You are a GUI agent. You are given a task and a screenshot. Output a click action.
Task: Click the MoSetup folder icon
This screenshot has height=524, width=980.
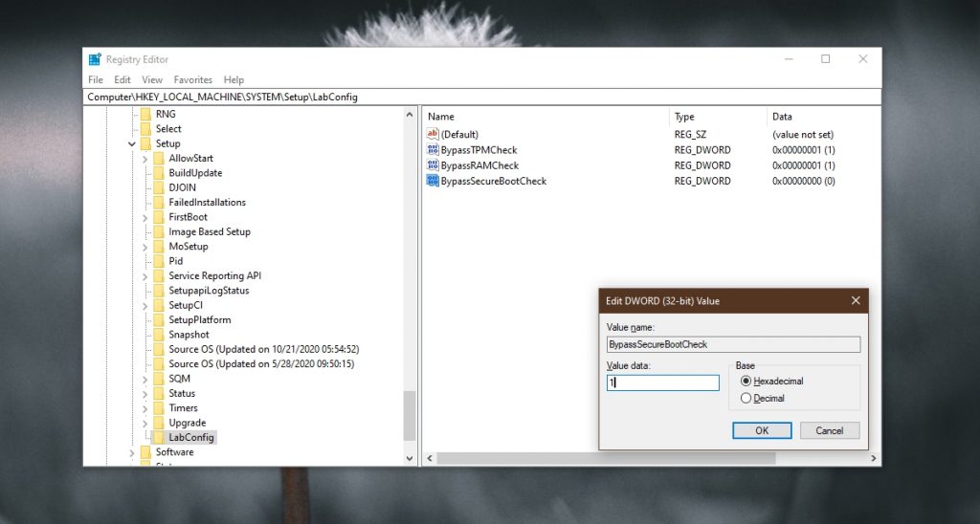click(159, 247)
